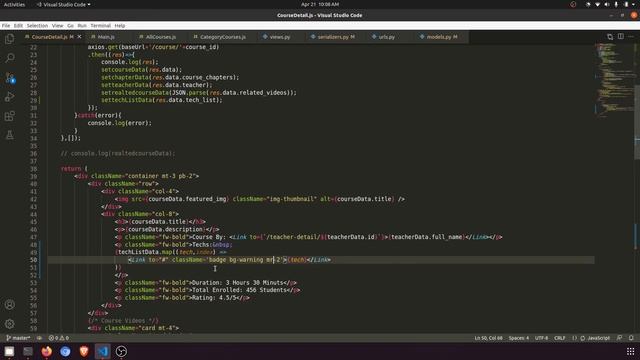The image size is (640, 360).
Task: Open the Search view in activity bar
Action: point(9,58)
